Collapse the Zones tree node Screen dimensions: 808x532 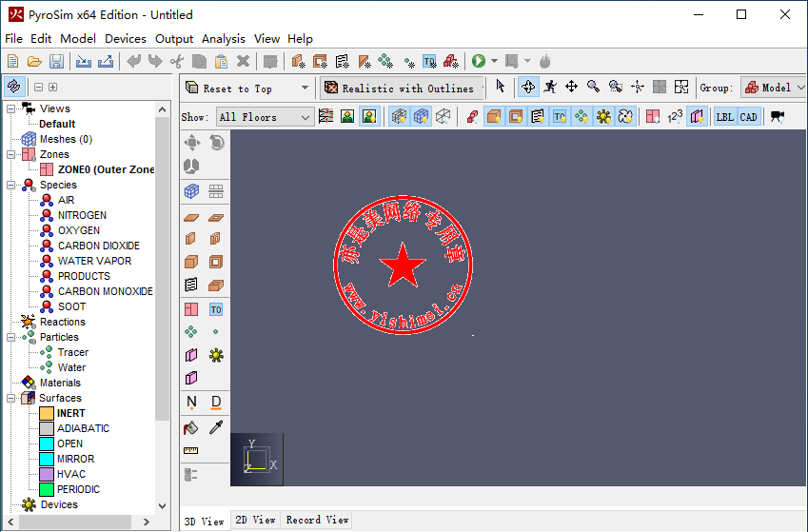coord(10,154)
